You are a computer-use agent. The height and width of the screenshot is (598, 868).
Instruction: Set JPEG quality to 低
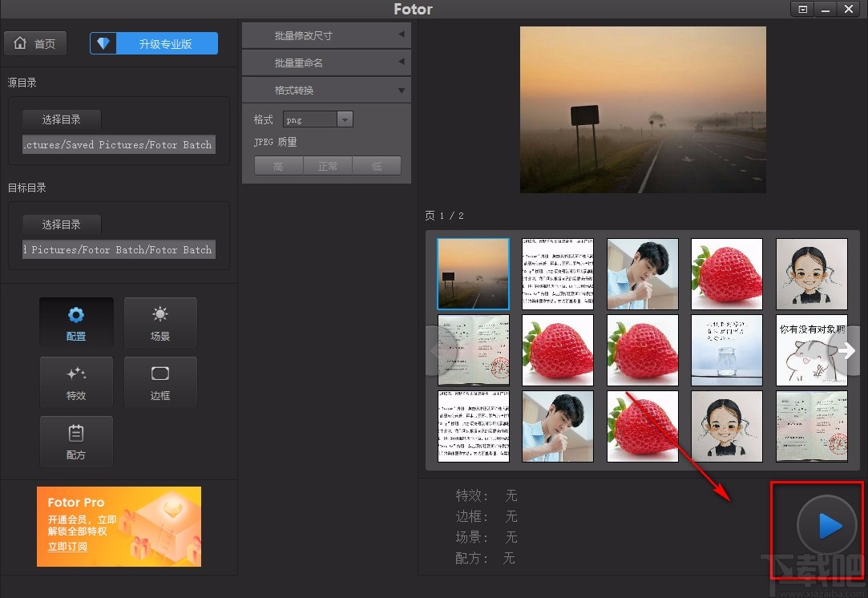377,166
